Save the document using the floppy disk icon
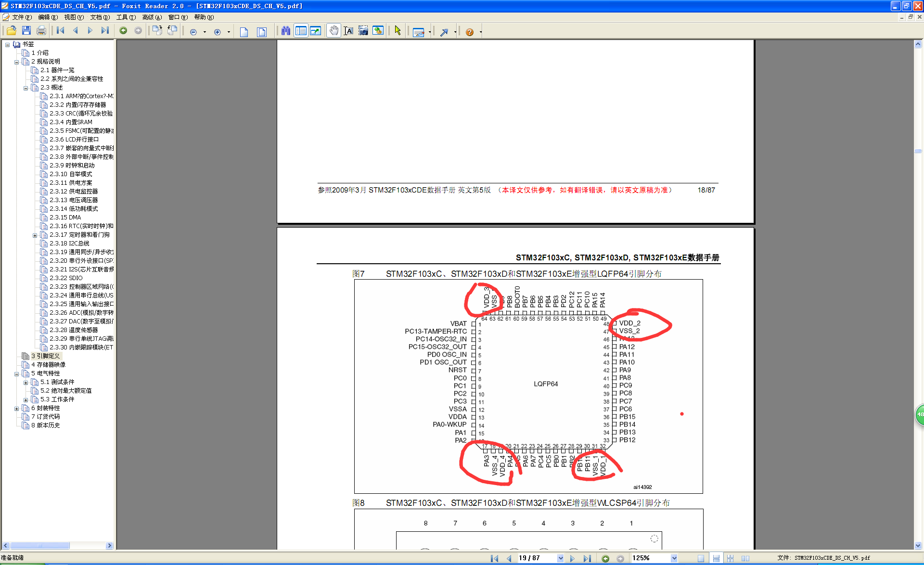924x565 pixels. (26, 31)
